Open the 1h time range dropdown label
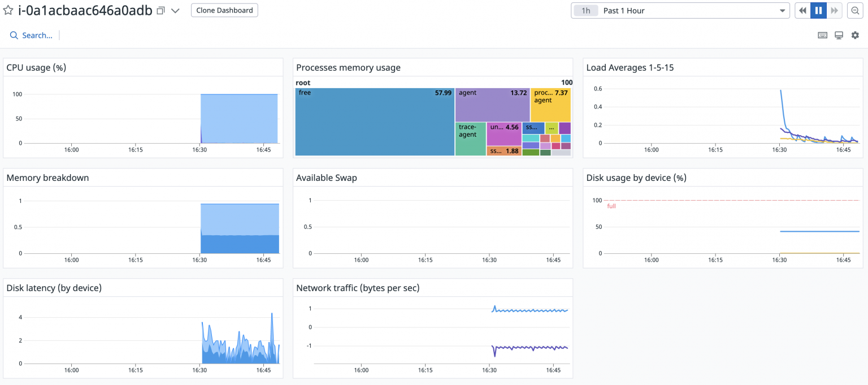This screenshot has width=868, height=385. point(585,10)
